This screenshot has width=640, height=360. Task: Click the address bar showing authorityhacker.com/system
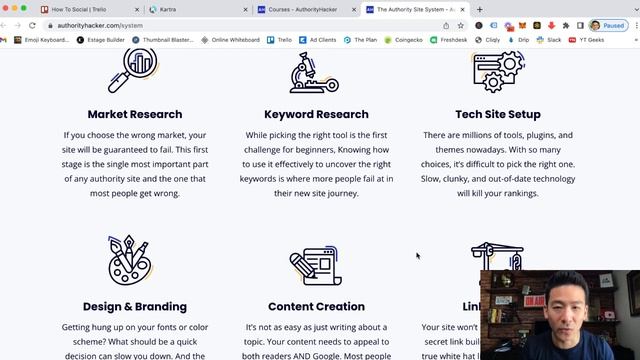[x=245, y=25]
